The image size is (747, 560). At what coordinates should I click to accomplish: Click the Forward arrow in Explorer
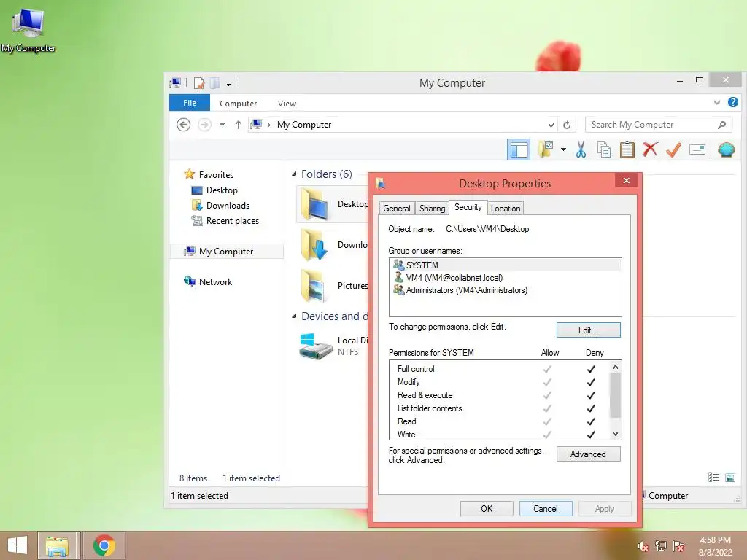tap(204, 125)
